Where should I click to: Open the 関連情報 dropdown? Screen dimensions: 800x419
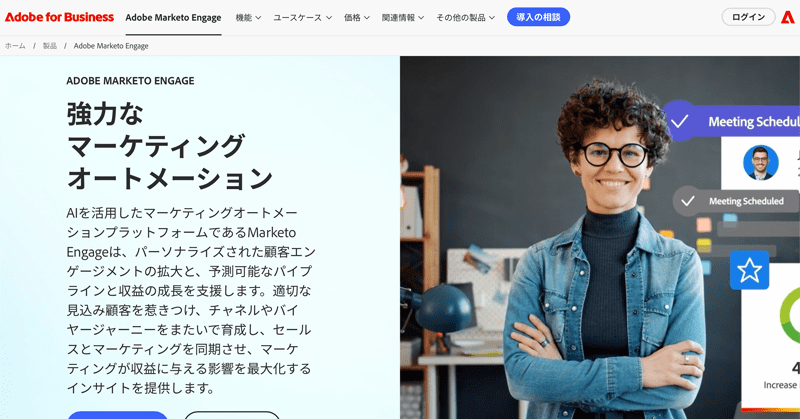403,17
